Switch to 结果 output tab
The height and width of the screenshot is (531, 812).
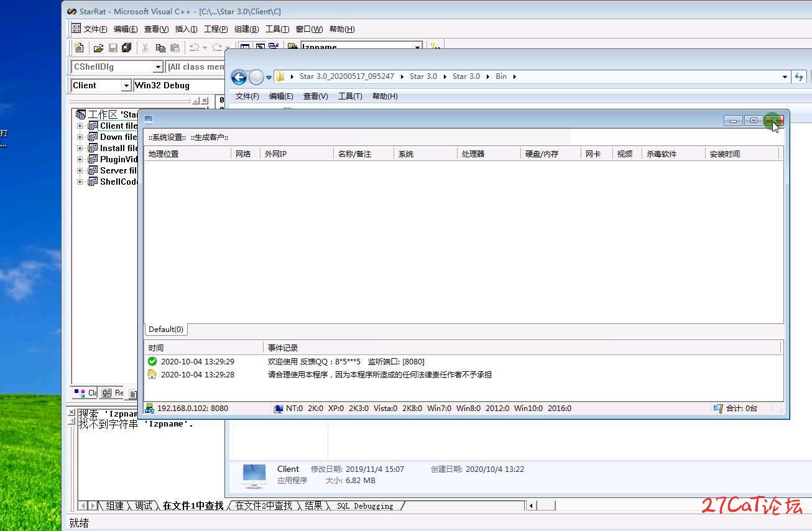pyautogui.click(x=313, y=506)
